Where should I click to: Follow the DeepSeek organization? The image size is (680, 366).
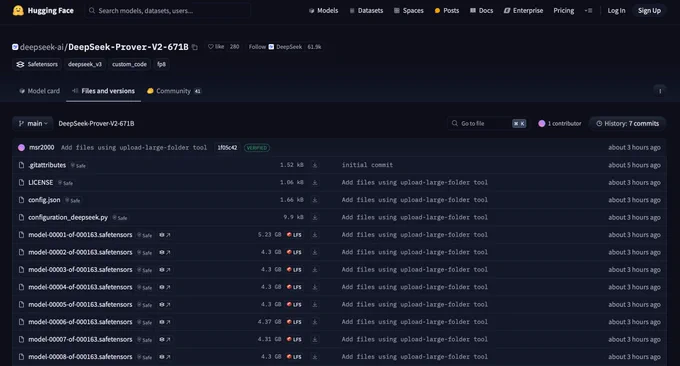tap(275, 46)
